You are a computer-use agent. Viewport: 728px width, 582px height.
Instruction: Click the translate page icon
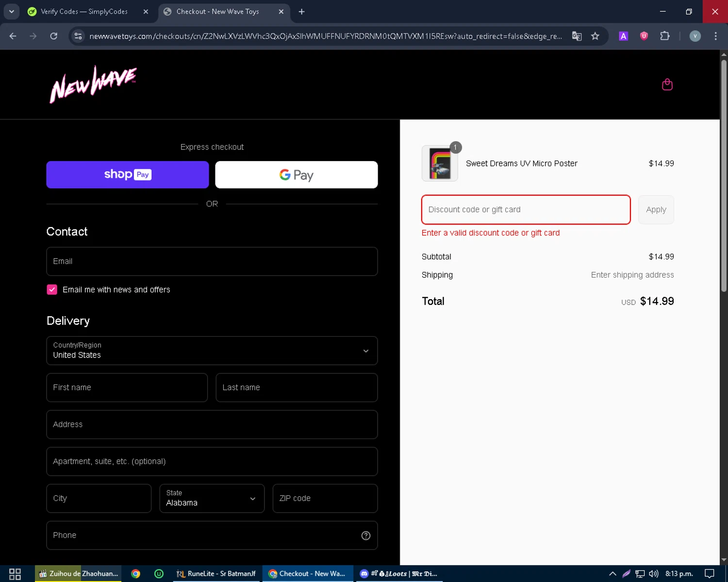(577, 36)
